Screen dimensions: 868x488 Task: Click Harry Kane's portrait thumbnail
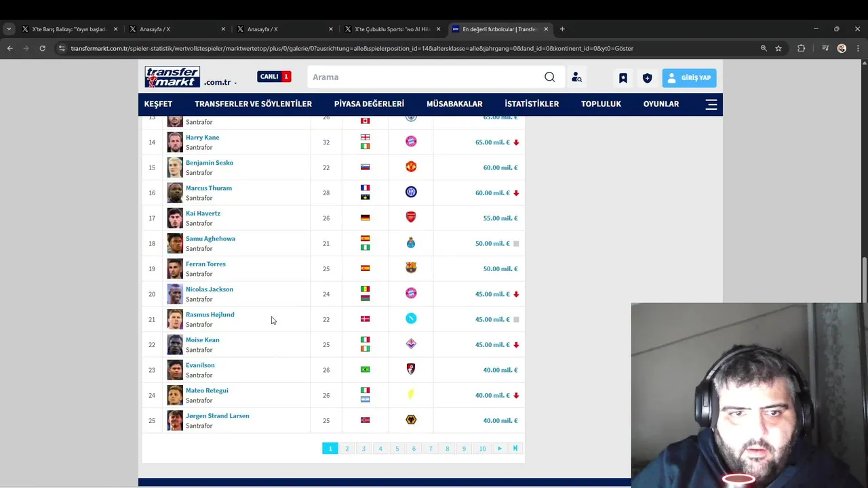pyautogui.click(x=175, y=142)
